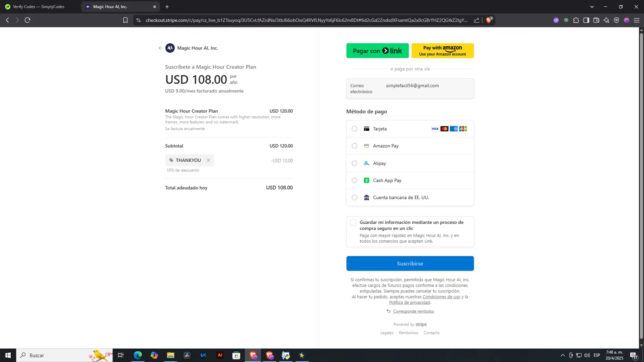Remove the THANKYOU promo code
This screenshot has height=362, width=644.
pos(208,160)
